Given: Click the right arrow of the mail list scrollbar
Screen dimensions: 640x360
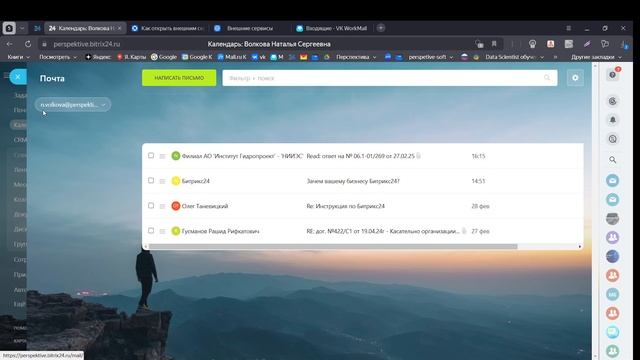Looking at the screenshot, I should 580,247.
